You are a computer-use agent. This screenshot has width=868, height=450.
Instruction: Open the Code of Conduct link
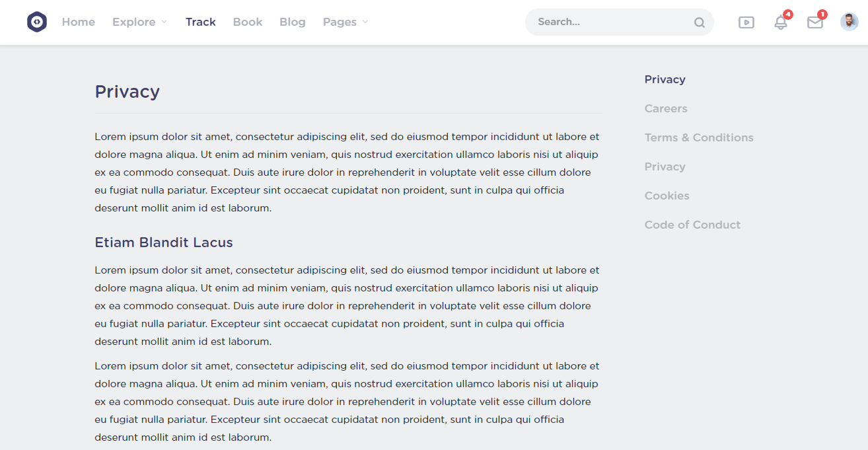point(692,225)
